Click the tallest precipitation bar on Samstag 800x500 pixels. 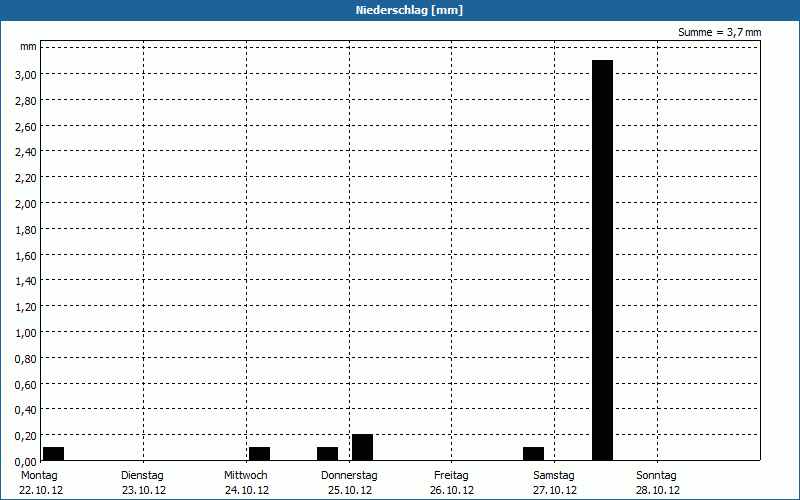603,260
